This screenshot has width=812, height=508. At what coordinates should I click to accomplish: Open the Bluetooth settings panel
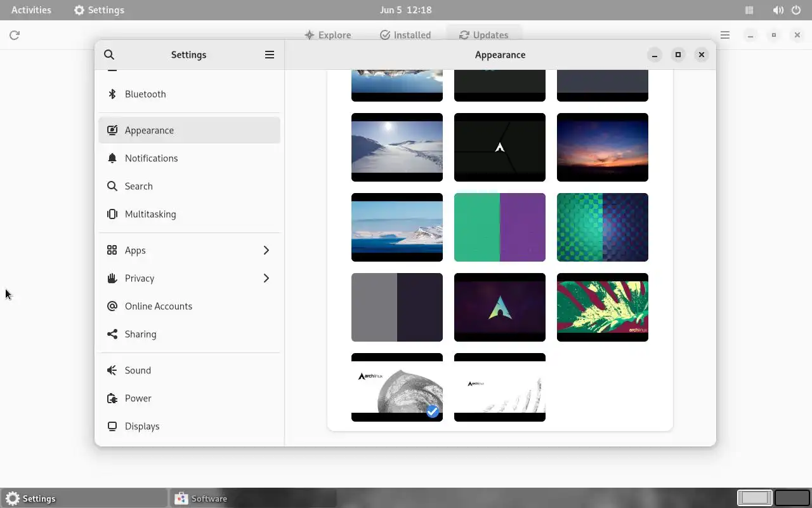pos(189,94)
